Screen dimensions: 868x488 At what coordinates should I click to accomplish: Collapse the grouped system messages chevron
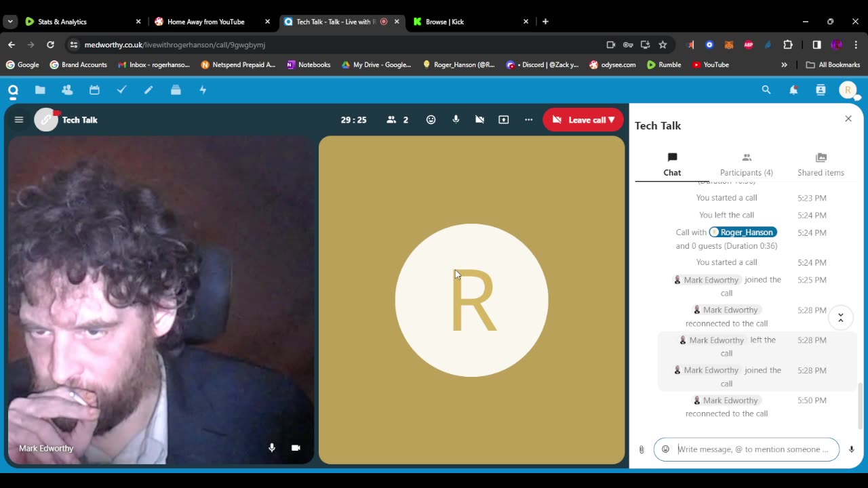click(x=840, y=317)
